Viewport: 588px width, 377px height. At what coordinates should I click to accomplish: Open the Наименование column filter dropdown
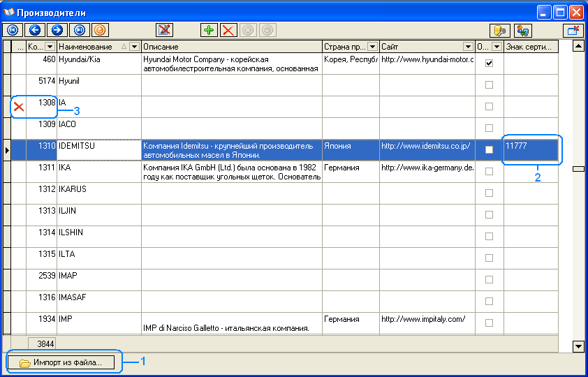[134, 47]
